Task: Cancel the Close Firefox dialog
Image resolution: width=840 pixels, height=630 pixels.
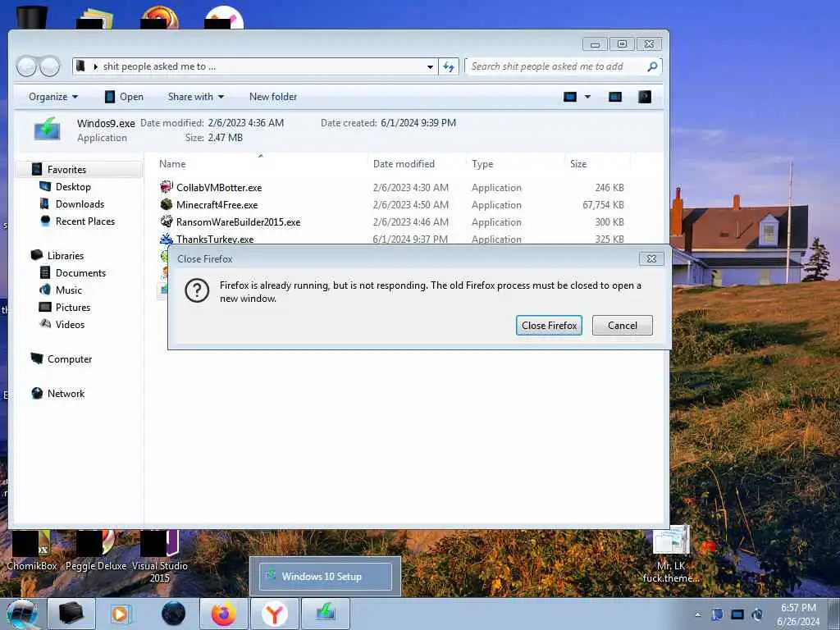Action: [x=622, y=325]
